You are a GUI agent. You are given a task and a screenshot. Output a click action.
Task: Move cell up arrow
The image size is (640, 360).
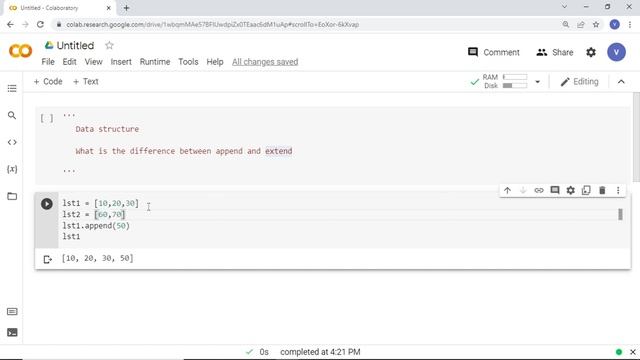tap(507, 191)
